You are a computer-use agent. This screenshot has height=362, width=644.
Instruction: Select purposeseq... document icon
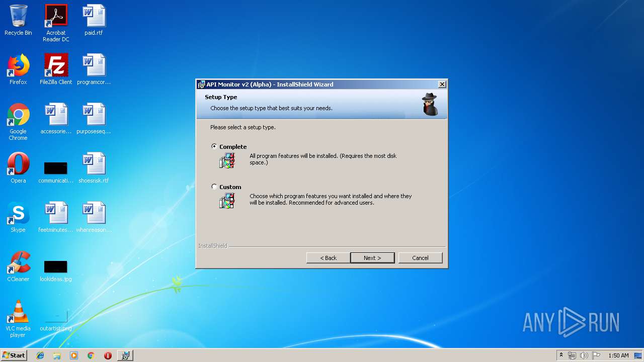pyautogui.click(x=94, y=119)
